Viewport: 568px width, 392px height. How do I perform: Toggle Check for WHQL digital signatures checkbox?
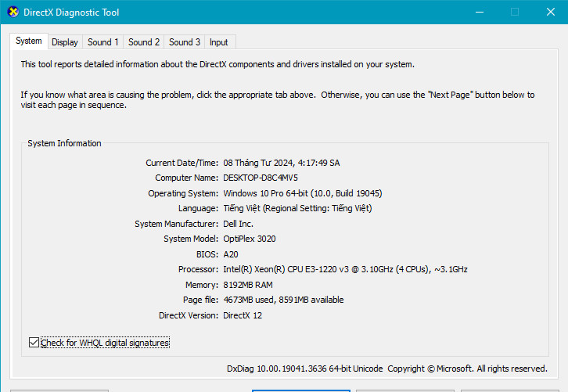point(34,343)
